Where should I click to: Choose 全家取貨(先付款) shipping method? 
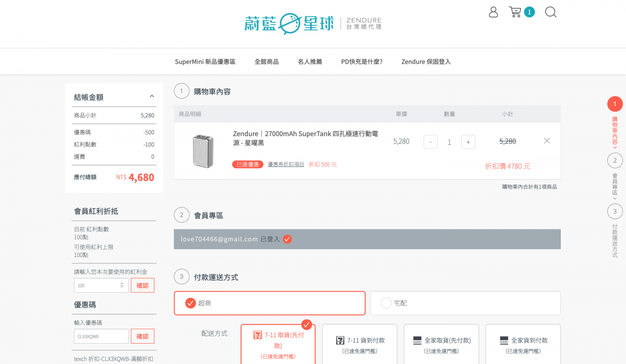[441, 345]
